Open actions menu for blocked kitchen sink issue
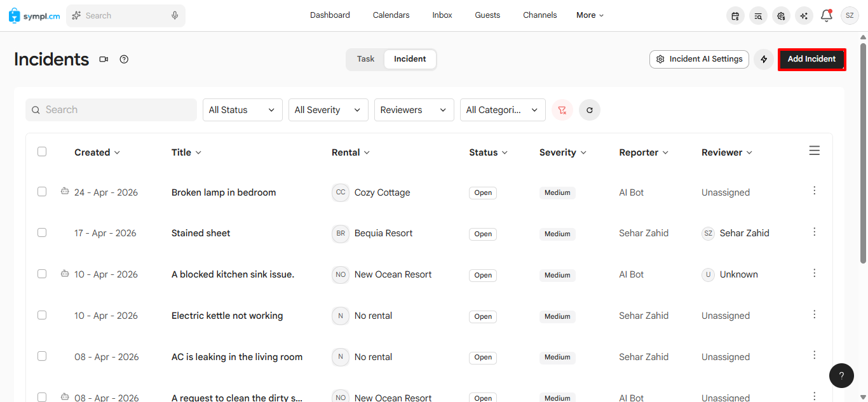 coord(815,273)
